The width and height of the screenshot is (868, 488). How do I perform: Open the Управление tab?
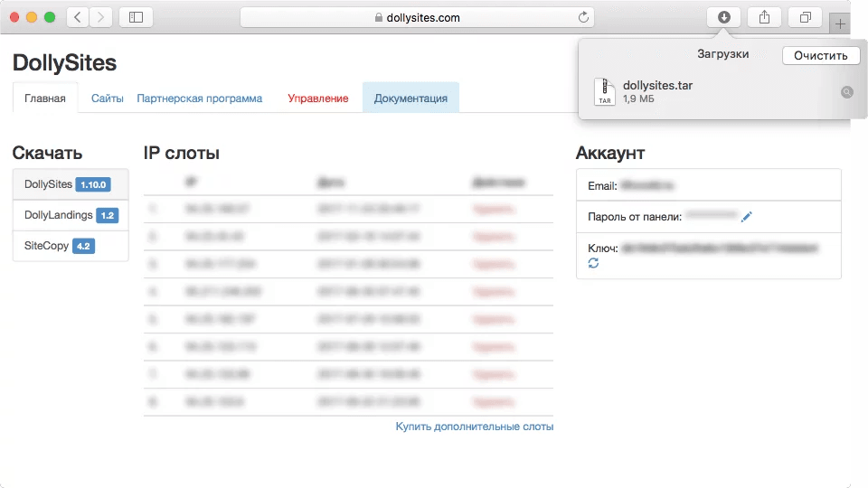(318, 99)
